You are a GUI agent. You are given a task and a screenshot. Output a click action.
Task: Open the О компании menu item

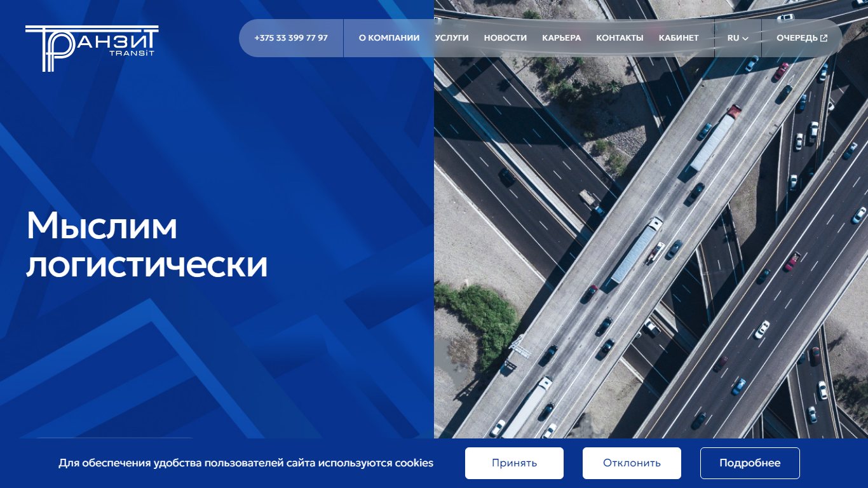[389, 38]
